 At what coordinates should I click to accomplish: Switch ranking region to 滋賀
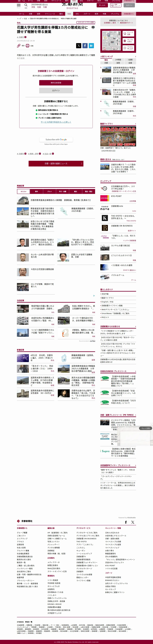(118, 63)
